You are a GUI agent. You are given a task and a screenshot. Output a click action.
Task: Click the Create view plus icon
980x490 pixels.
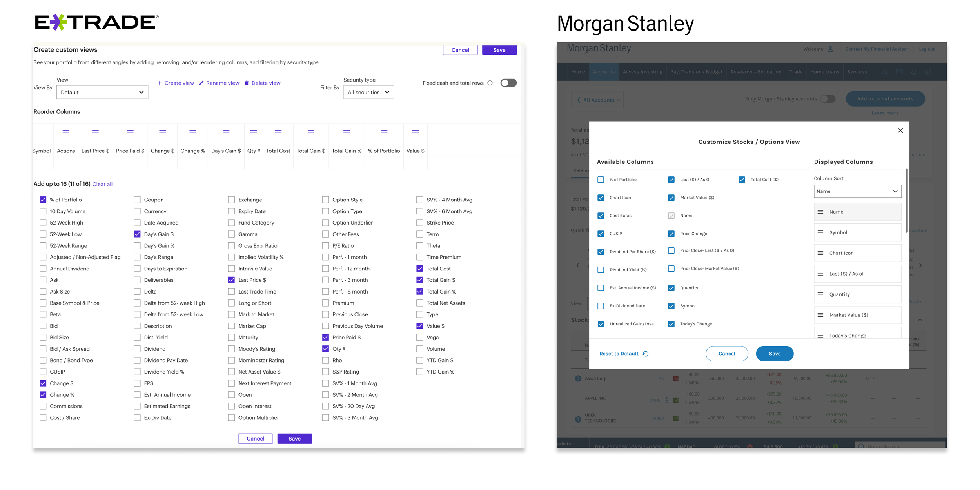click(160, 83)
